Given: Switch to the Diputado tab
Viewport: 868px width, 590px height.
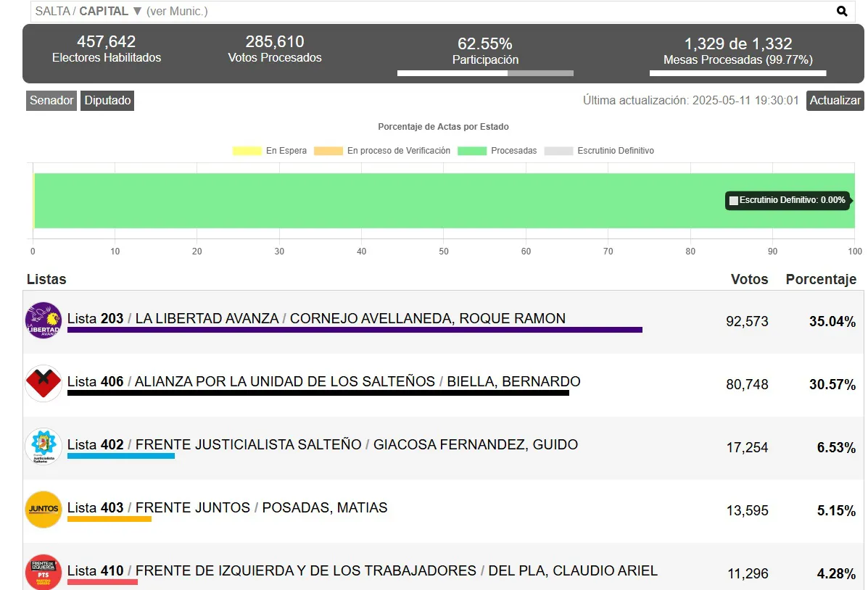Looking at the screenshot, I should 107,101.
